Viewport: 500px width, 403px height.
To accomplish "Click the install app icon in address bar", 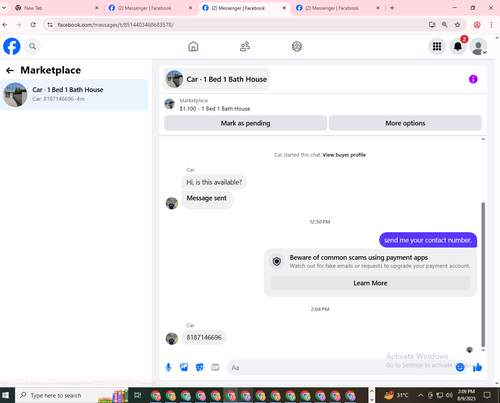I will (432, 25).
